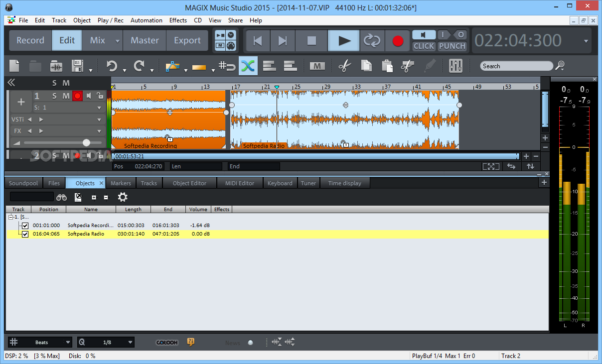This screenshot has height=364, width=602.
Task: Start playback with the Play button
Action: coord(344,41)
